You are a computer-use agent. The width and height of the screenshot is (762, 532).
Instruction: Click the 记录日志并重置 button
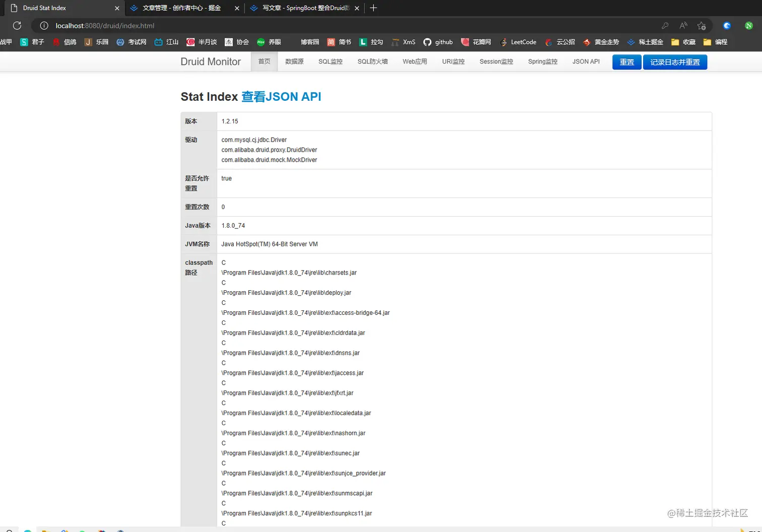tap(675, 62)
